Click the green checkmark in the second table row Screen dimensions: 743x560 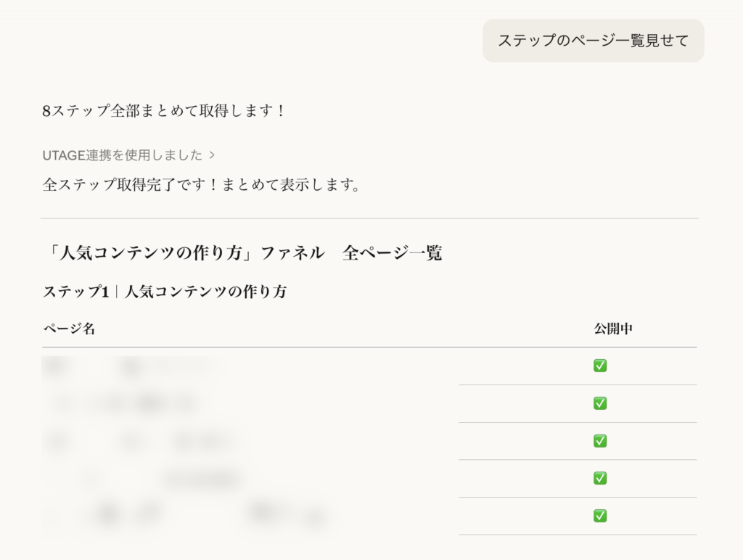(600, 403)
